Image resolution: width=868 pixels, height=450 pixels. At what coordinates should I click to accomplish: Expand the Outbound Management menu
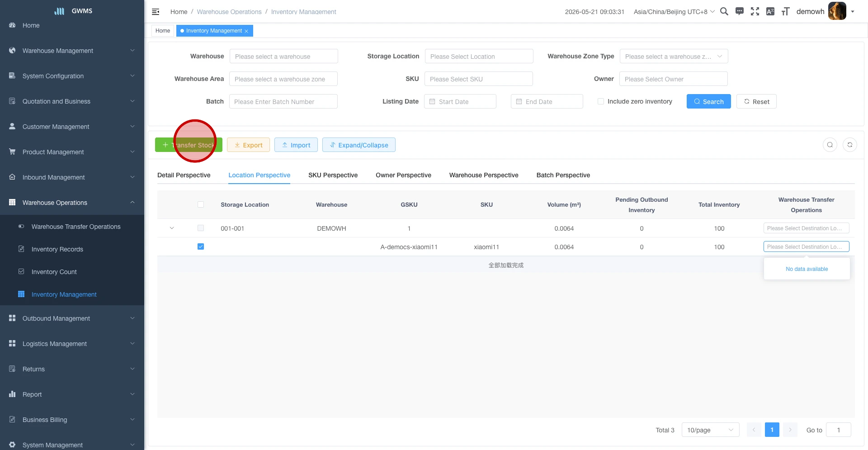pos(72,318)
